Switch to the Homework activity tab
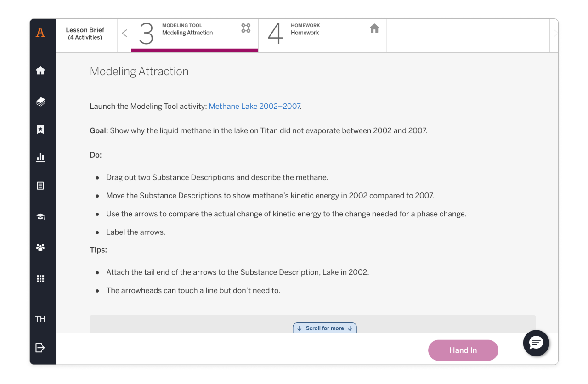Viewport: 588px width, 384px height. (322, 34)
